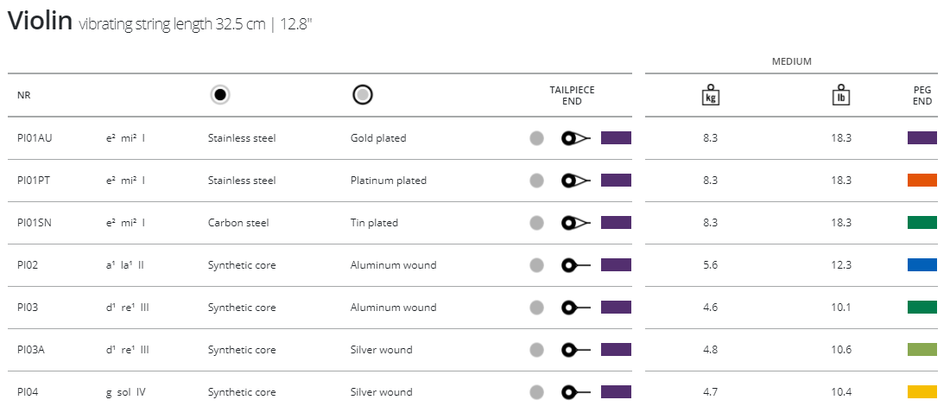Click the gray dot in the PI01PT row
Image resolution: width=950 pixels, height=419 pixels.
coord(536,180)
